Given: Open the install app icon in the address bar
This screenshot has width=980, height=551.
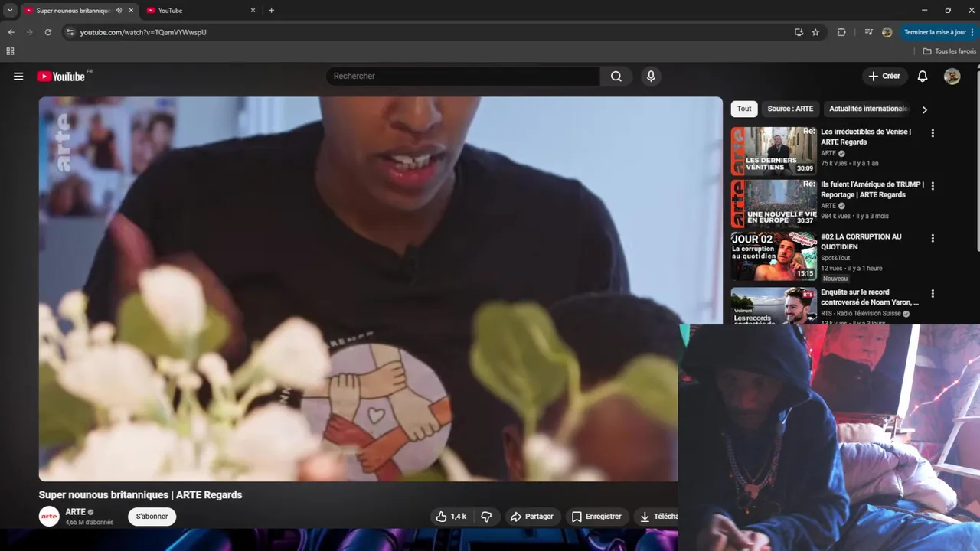Looking at the screenshot, I should 799,32.
